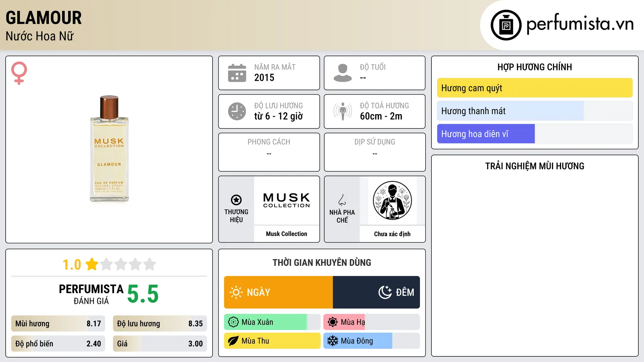
Task: Click the clock icon beside Độ Lưu Hương
Action: pos(237,111)
